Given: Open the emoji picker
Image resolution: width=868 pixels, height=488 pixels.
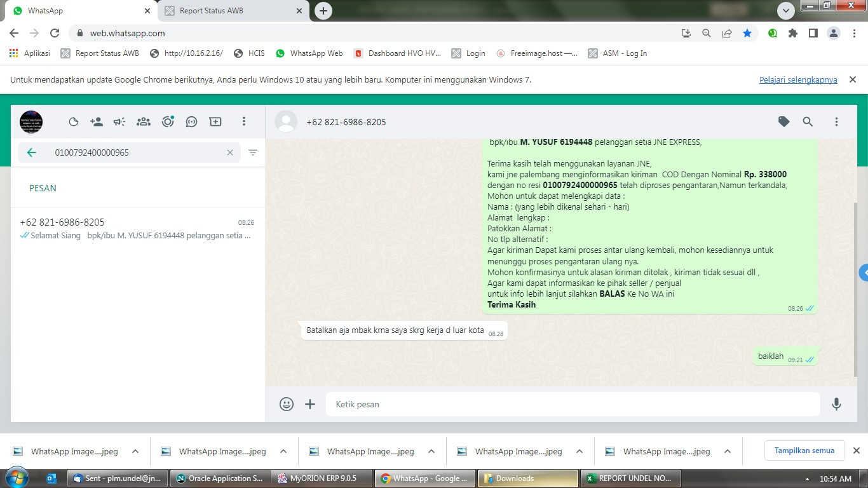Looking at the screenshot, I should click(x=287, y=404).
